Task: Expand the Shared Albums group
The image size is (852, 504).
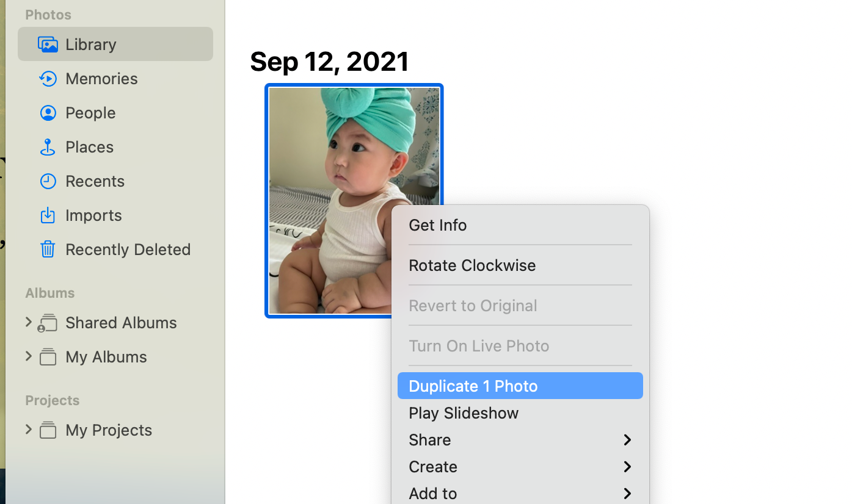Action: (28, 322)
